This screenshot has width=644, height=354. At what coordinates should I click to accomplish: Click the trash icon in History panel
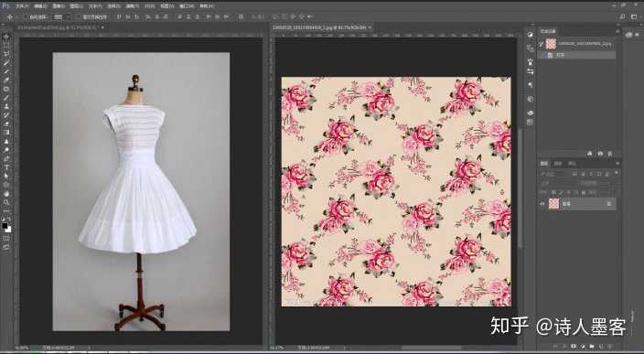point(610,153)
